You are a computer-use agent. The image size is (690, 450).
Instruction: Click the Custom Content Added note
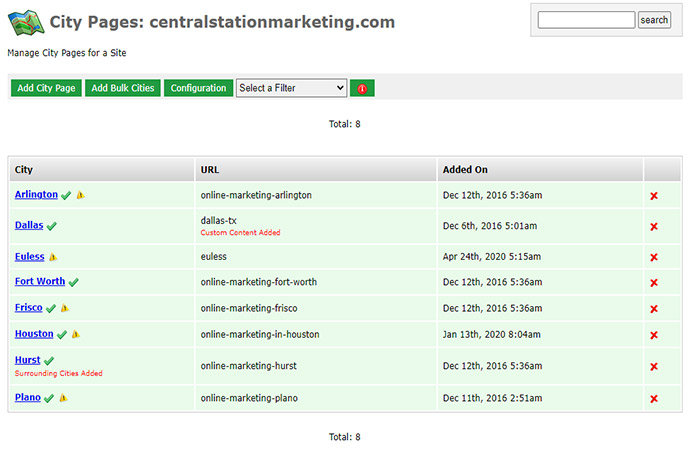tap(240, 233)
